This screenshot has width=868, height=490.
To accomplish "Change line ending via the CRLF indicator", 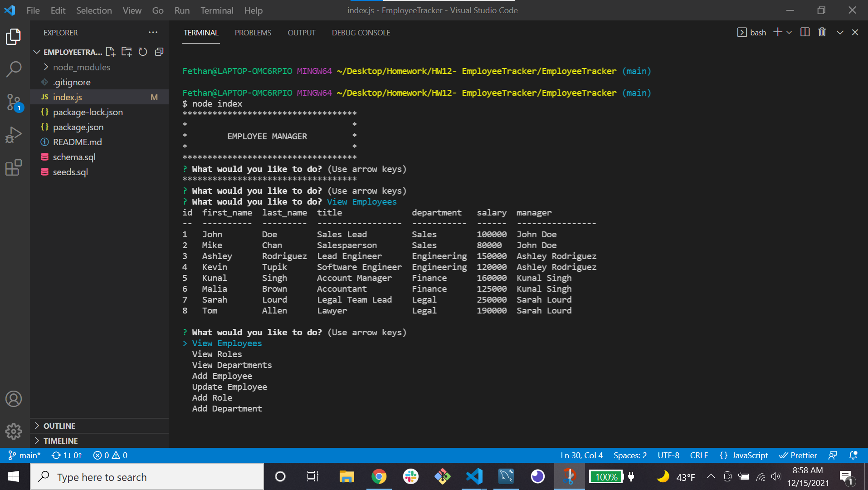I will (x=698, y=455).
